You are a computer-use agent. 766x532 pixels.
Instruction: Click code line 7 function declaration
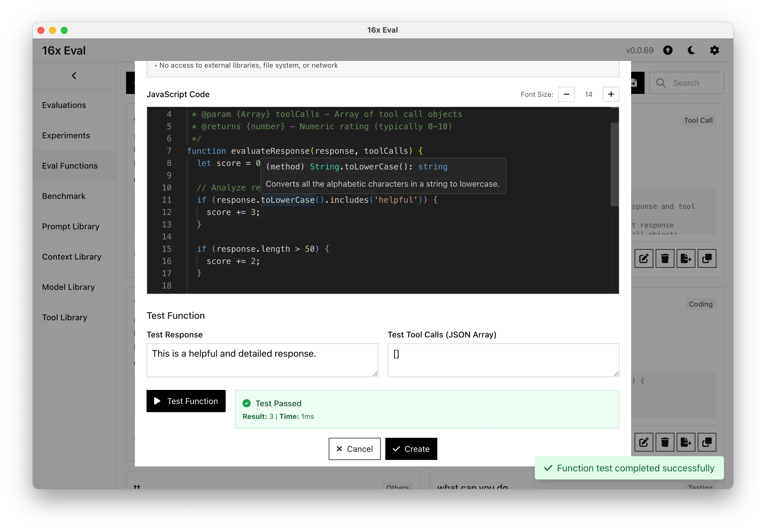305,151
